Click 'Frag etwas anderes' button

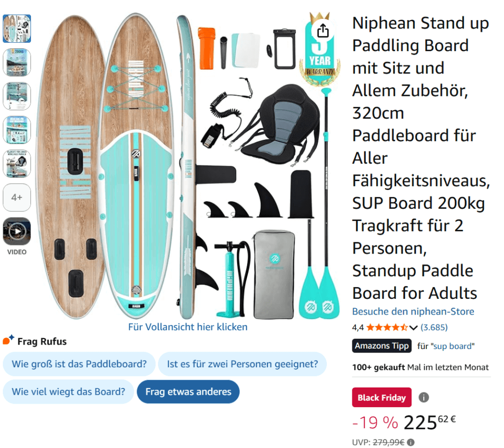point(188,392)
